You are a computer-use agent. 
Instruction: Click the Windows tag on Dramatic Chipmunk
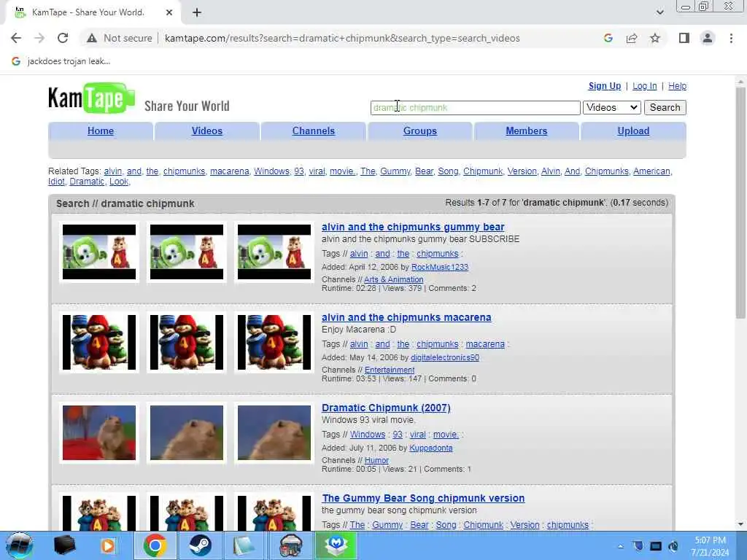368,435
